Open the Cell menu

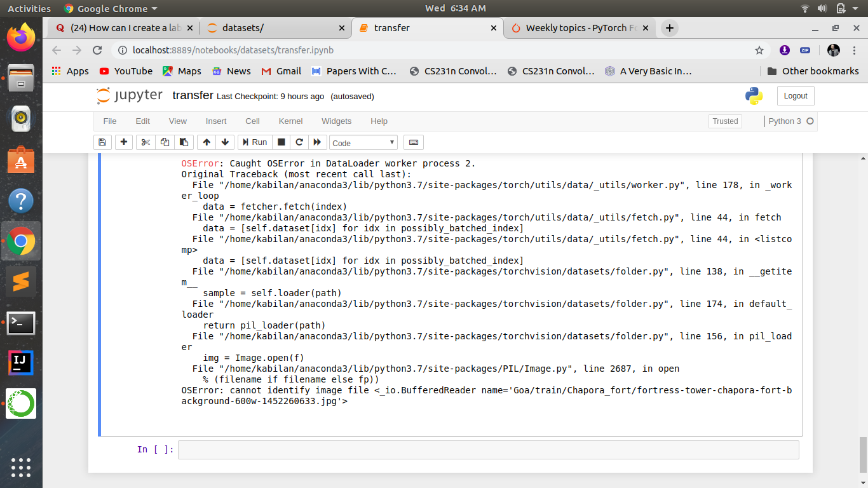(252, 121)
